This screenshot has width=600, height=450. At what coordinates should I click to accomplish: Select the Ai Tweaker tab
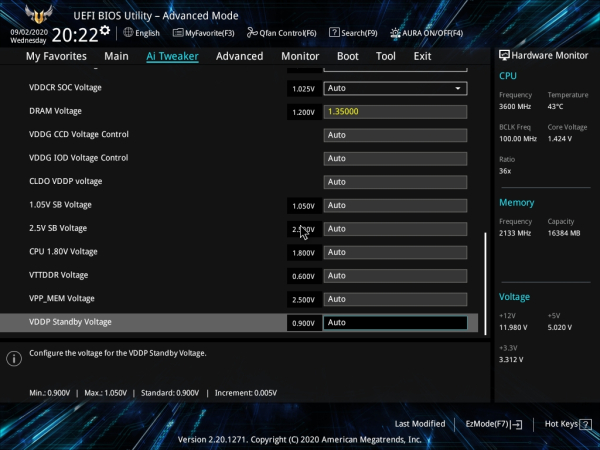pyautogui.click(x=172, y=56)
